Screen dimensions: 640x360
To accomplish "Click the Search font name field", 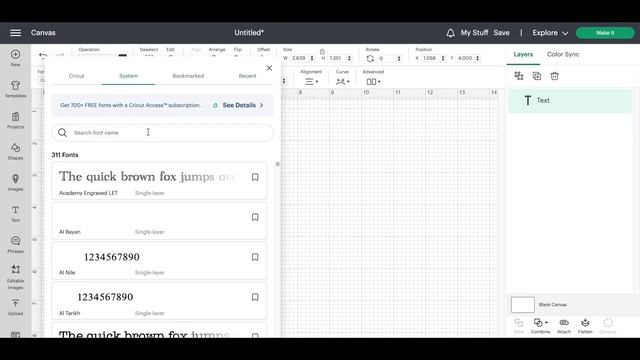I will (x=162, y=133).
